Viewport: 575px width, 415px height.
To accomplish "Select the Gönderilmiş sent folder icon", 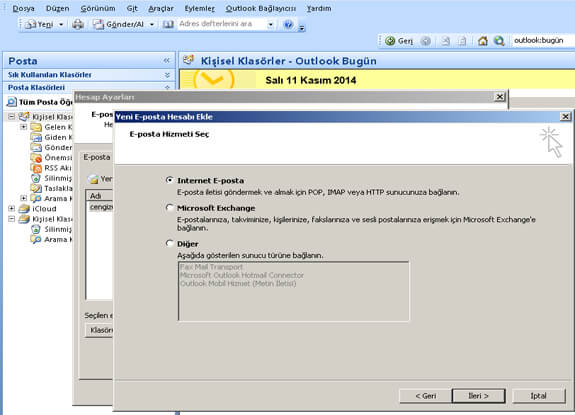I will coord(36,147).
